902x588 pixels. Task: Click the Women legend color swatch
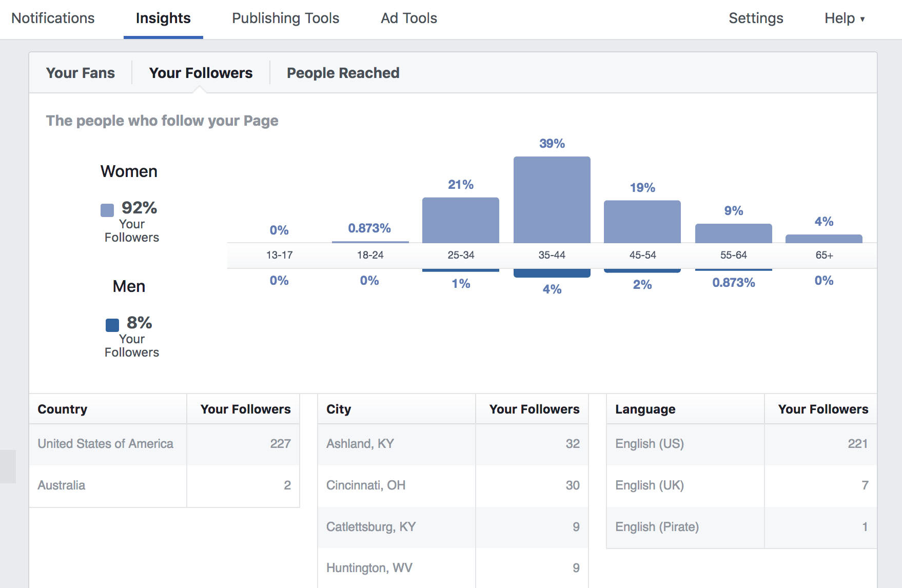click(107, 210)
